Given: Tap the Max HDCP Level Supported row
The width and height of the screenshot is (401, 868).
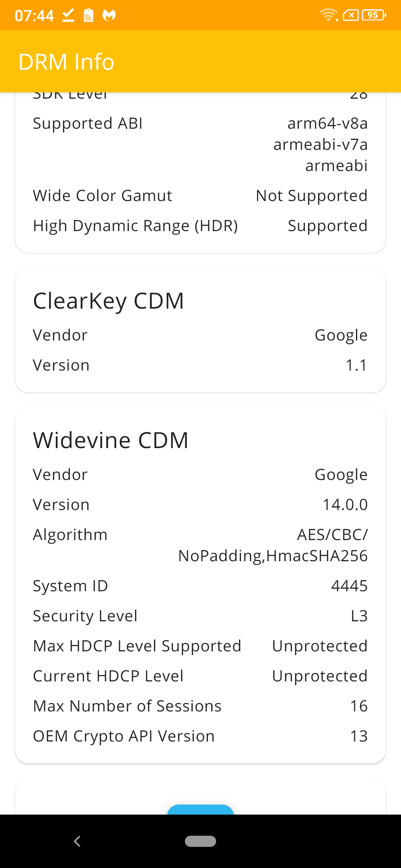Looking at the screenshot, I should coord(200,646).
